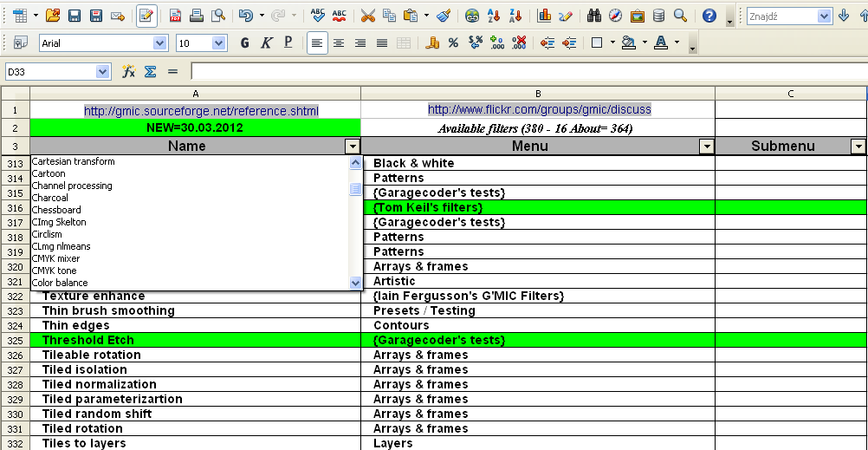This screenshot has width=868, height=450.
Task: Open the flickr.com gmic discuss link
Action: [x=539, y=109]
